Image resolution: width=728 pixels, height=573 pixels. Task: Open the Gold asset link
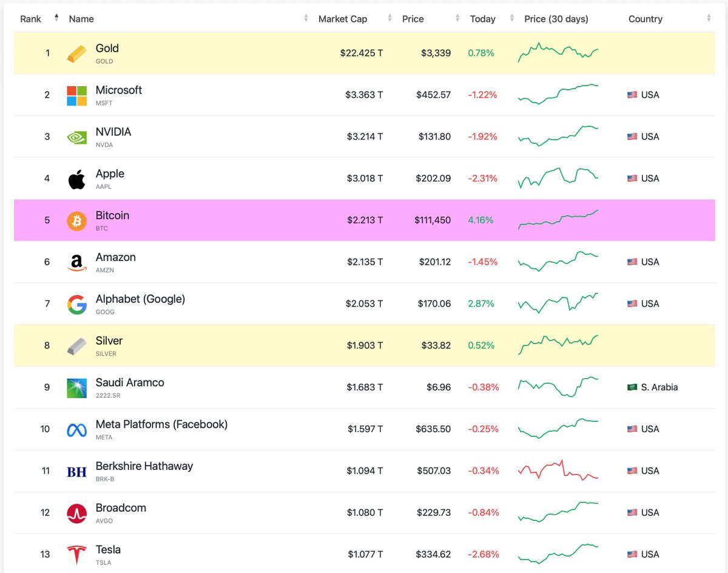(x=107, y=49)
